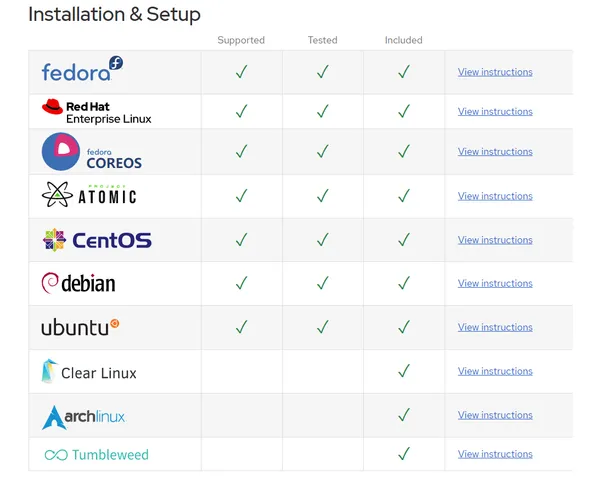Click Clear Linux Included checkmark
Viewport: 606px width, 487px height.
pyautogui.click(x=404, y=371)
